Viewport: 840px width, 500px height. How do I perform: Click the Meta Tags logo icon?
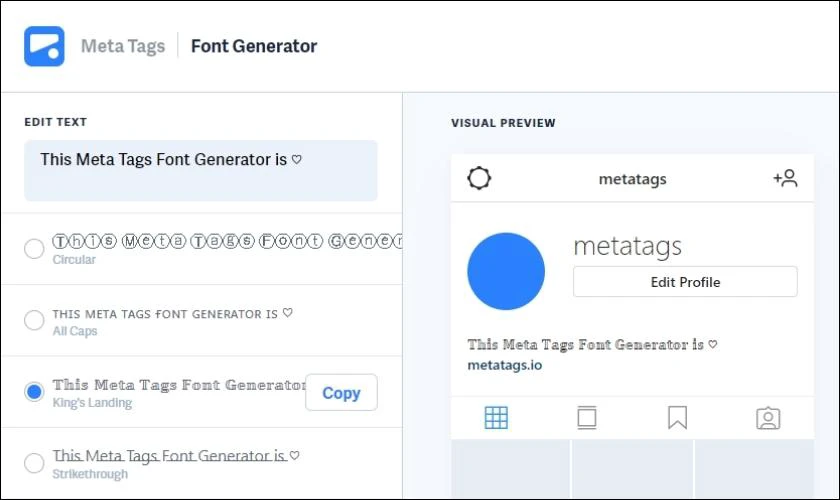point(44,46)
